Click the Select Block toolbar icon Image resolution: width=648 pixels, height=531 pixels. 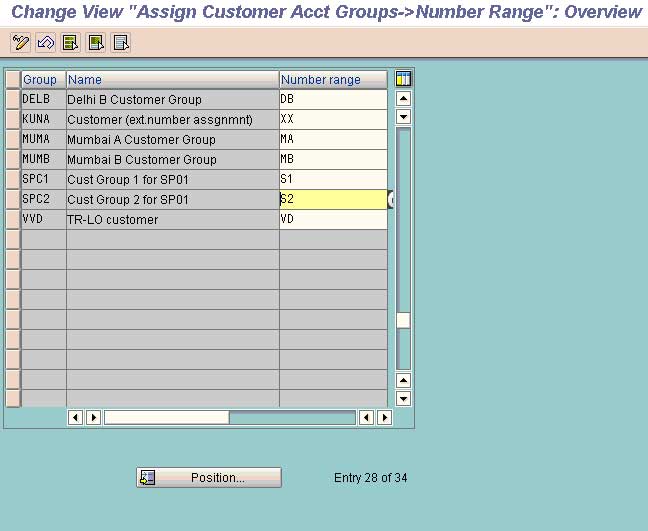[x=96, y=43]
